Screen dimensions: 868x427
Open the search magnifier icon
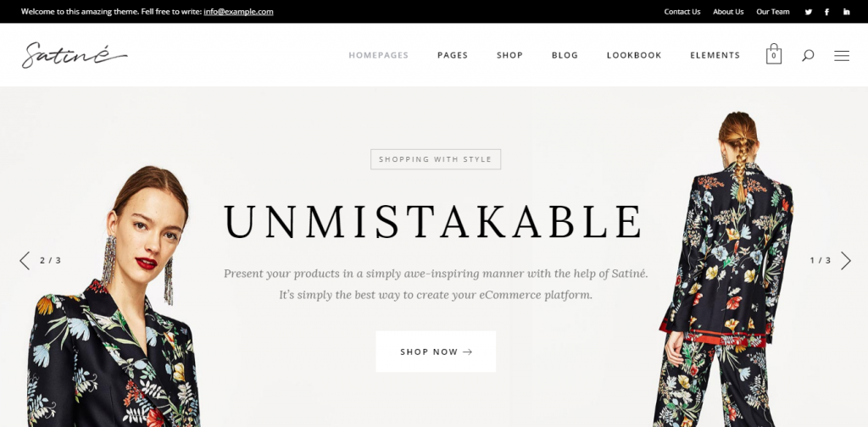(x=808, y=55)
